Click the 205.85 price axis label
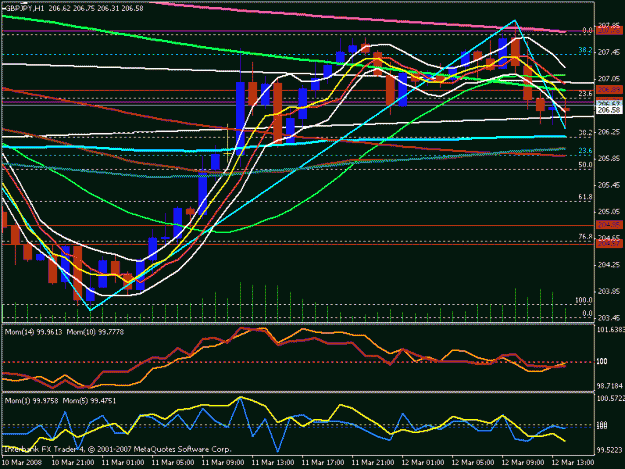Viewport: 625px width, 469px height. tap(609, 159)
